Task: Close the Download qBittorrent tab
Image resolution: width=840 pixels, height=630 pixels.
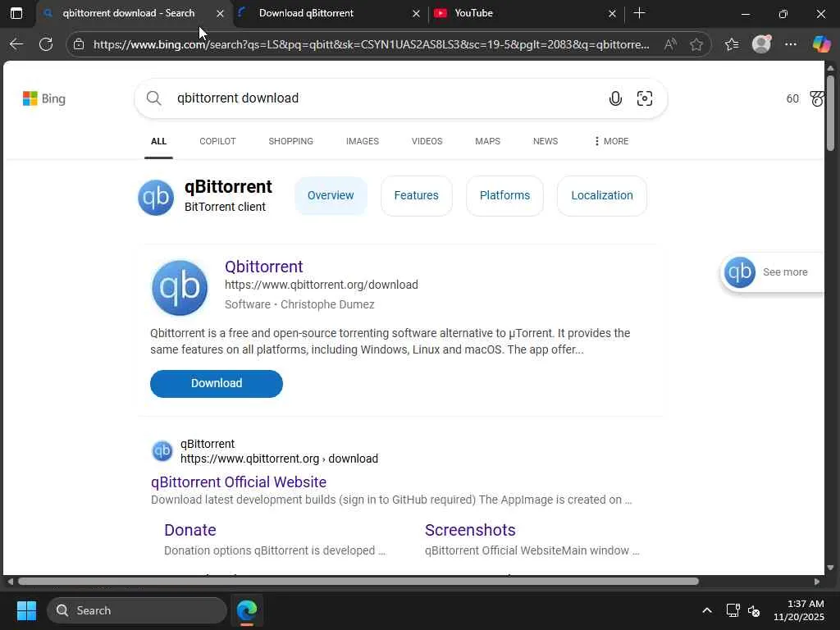Action: (416, 13)
